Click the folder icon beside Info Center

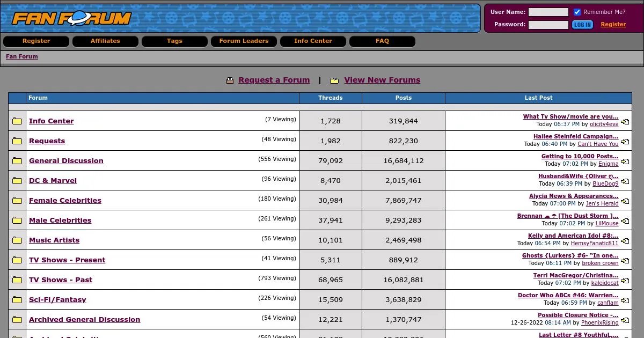pyautogui.click(x=17, y=121)
